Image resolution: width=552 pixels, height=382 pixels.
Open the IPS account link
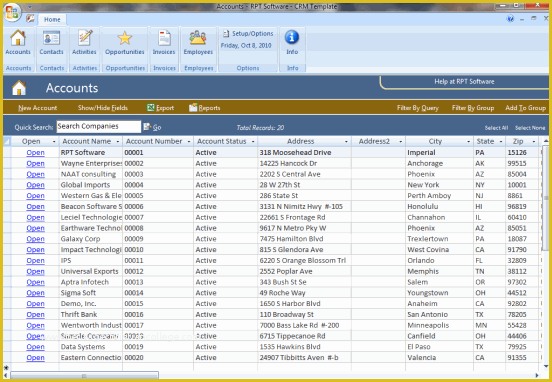[36, 261]
